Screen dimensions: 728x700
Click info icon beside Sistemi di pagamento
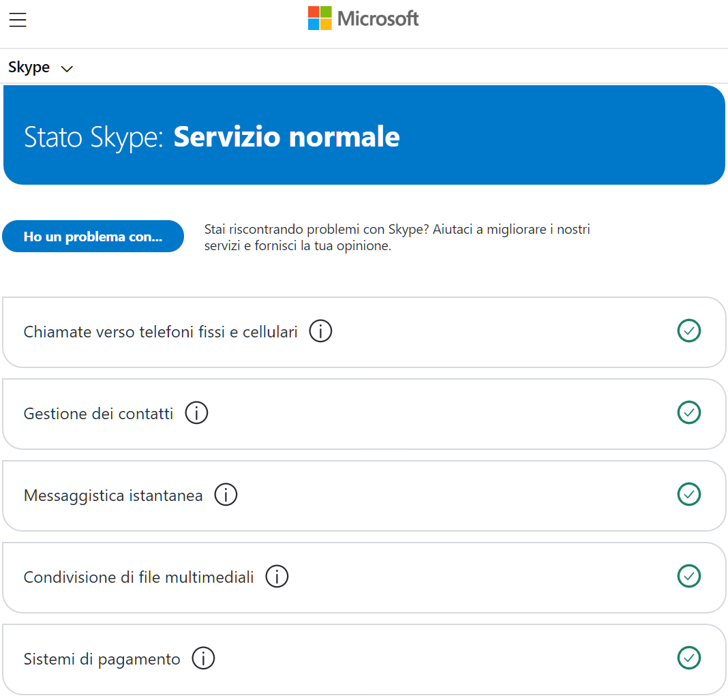coord(203,658)
